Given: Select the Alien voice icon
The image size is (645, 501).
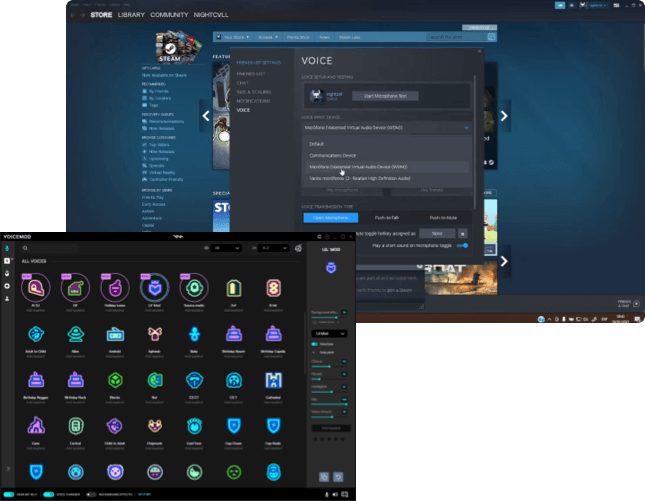Looking at the screenshot, I should point(77,333).
